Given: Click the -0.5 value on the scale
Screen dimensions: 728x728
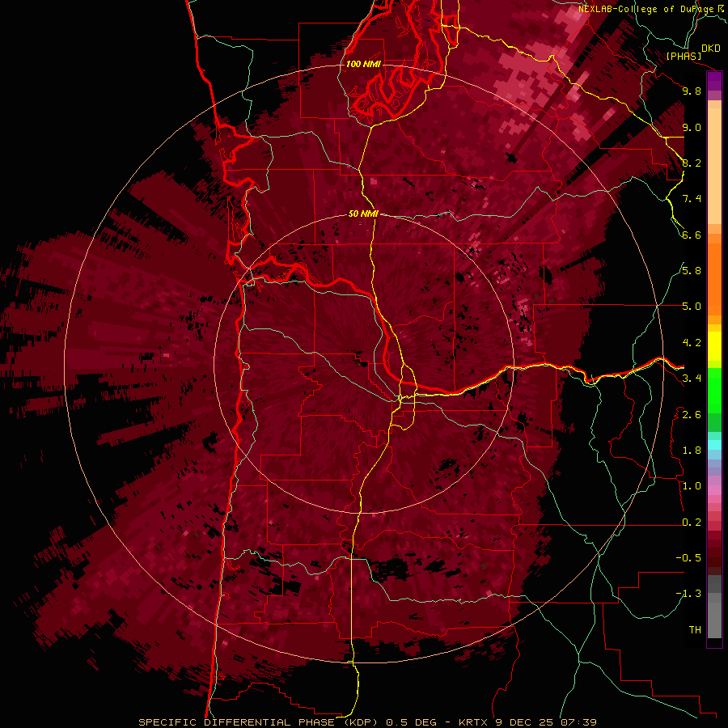Looking at the screenshot, I should (x=688, y=558).
